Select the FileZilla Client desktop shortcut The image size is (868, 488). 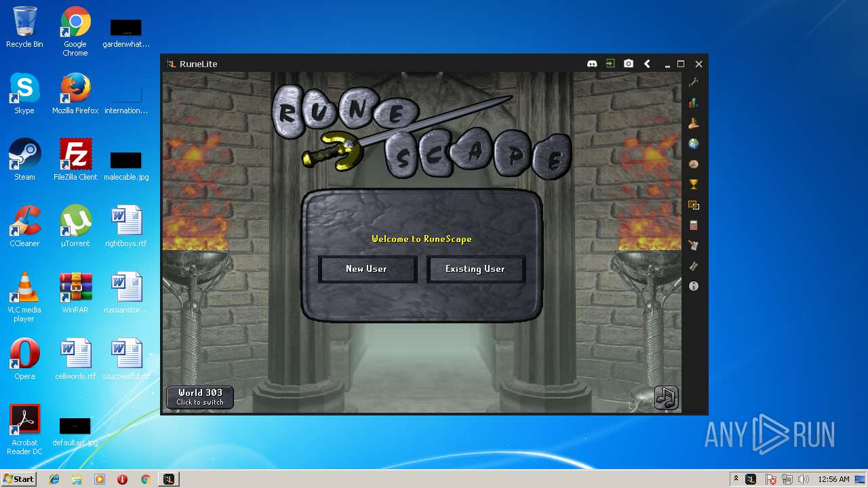75,160
